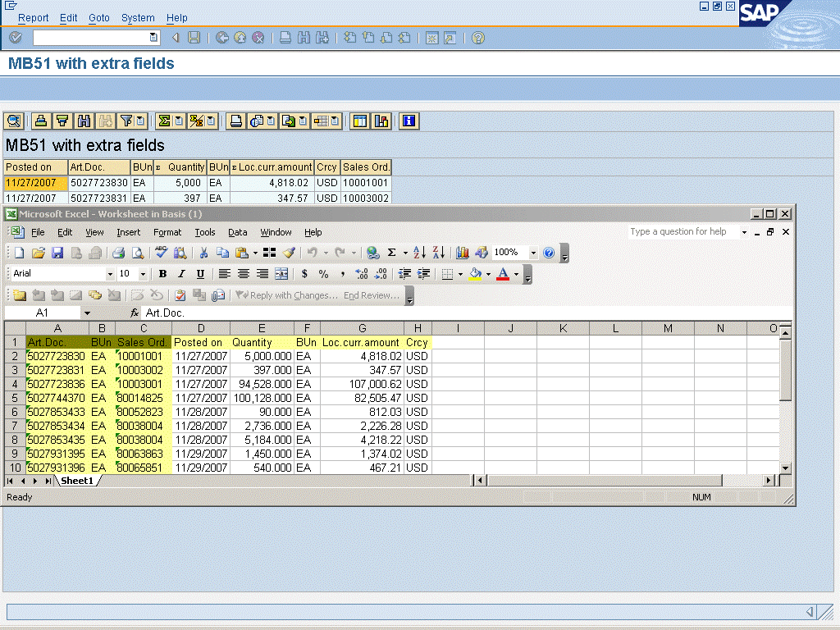Select Excel column G header
Viewport: 840px width, 630px height.
coord(362,328)
